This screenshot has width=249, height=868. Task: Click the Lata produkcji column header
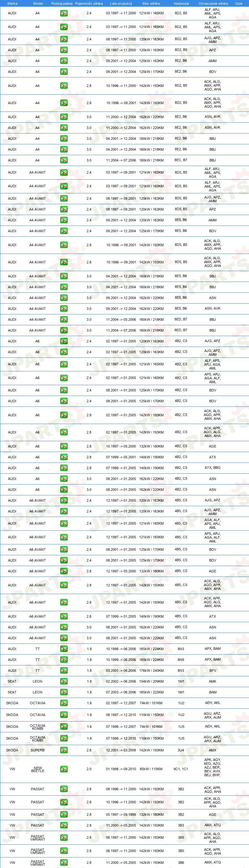pyautogui.click(x=121, y=4)
